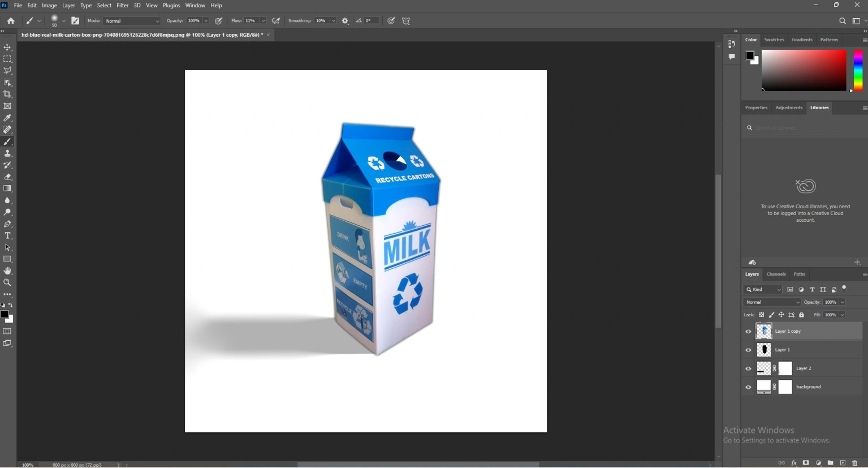Open the brush Mode dropdown

[132, 21]
